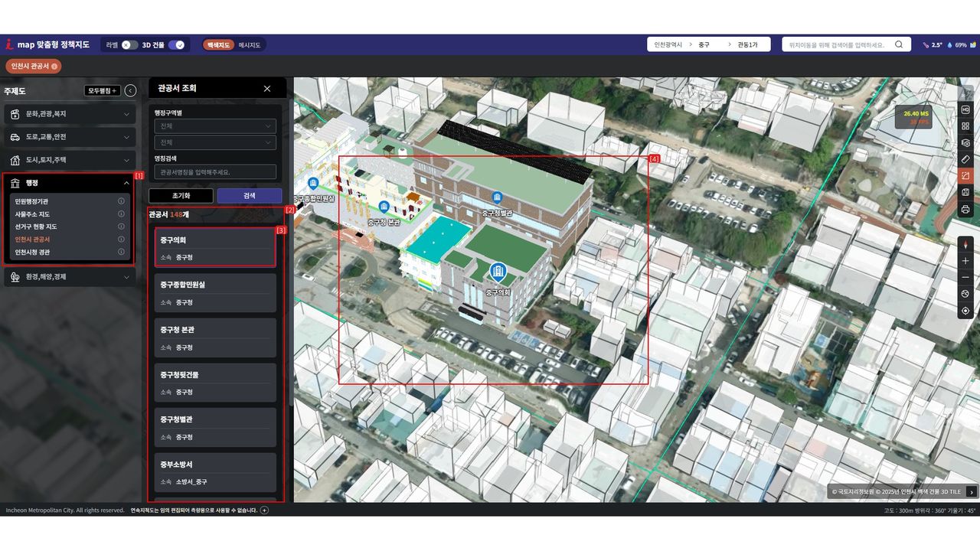The height and width of the screenshot is (551, 980).
Task: Switch to 메시지도 map mode
Action: pyautogui.click(x=250, y=45)
